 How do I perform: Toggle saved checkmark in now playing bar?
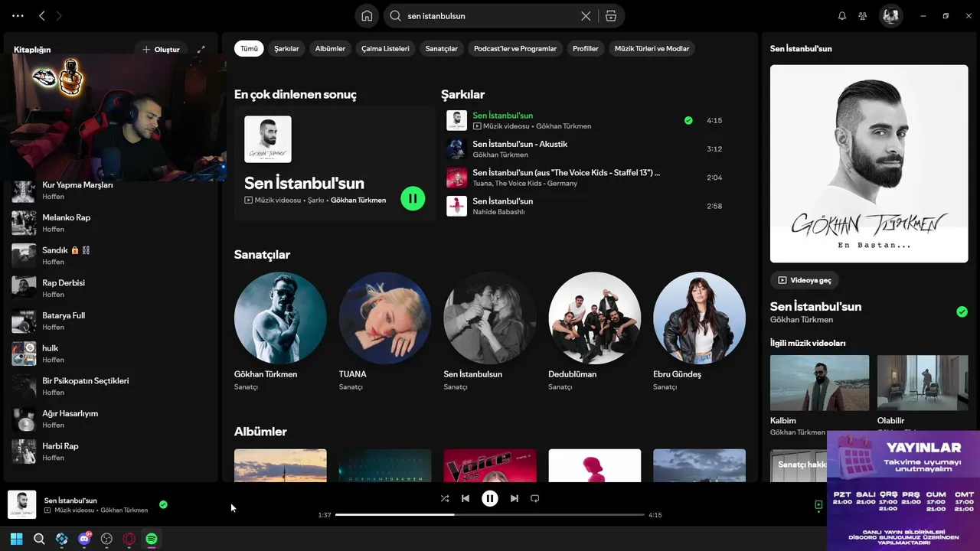coord(163,504)
